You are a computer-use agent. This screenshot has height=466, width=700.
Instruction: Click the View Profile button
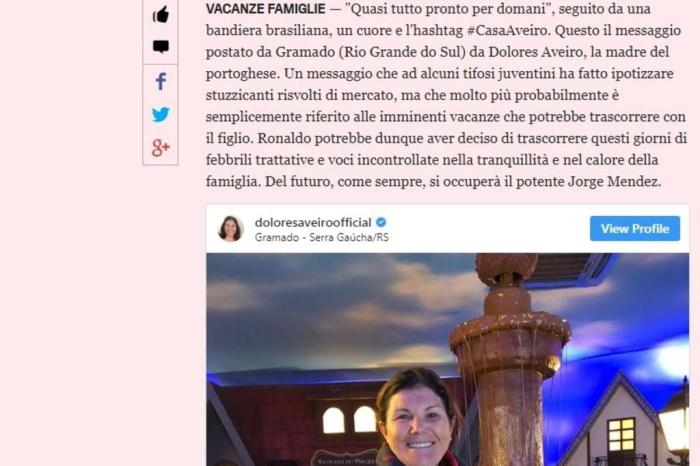point(635,229)
